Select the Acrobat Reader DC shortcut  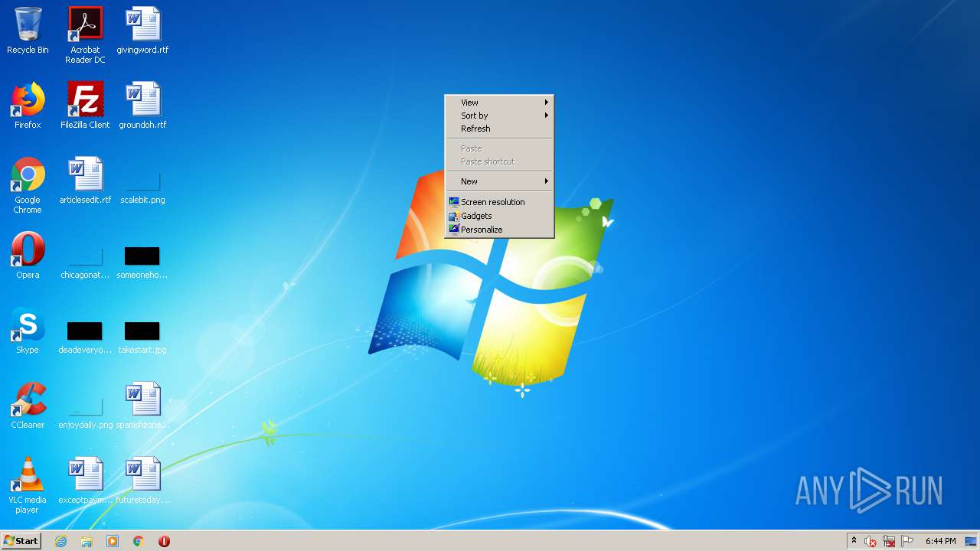click(x=85, y=35)
